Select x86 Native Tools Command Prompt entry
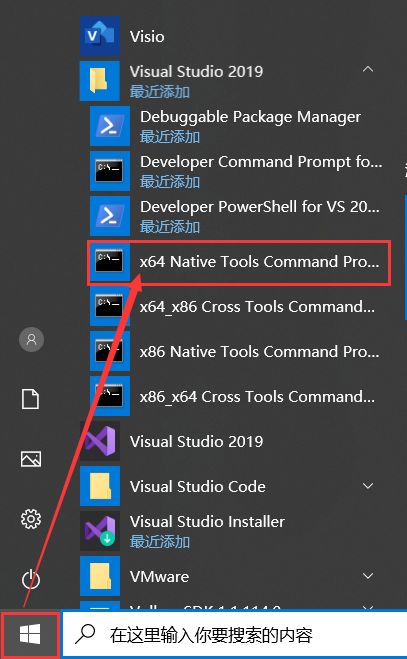The width and height of the screenshot is (407, 659). coord(240,351)
